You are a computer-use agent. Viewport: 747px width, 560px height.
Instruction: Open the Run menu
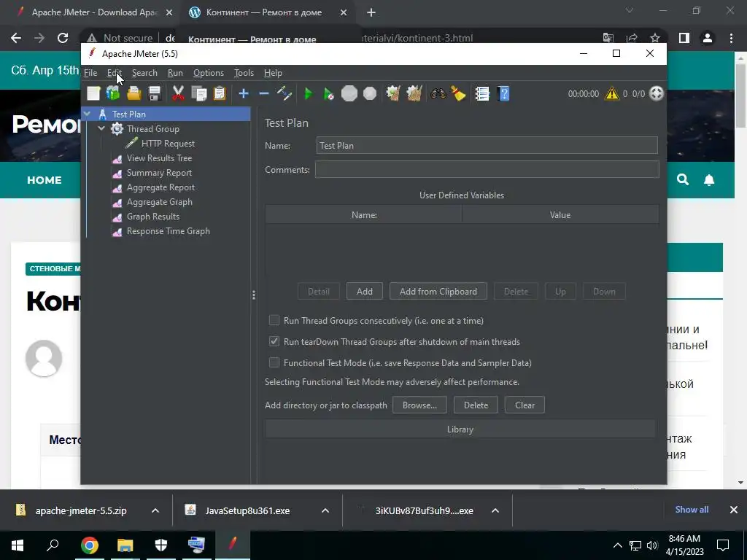(175, 73)
